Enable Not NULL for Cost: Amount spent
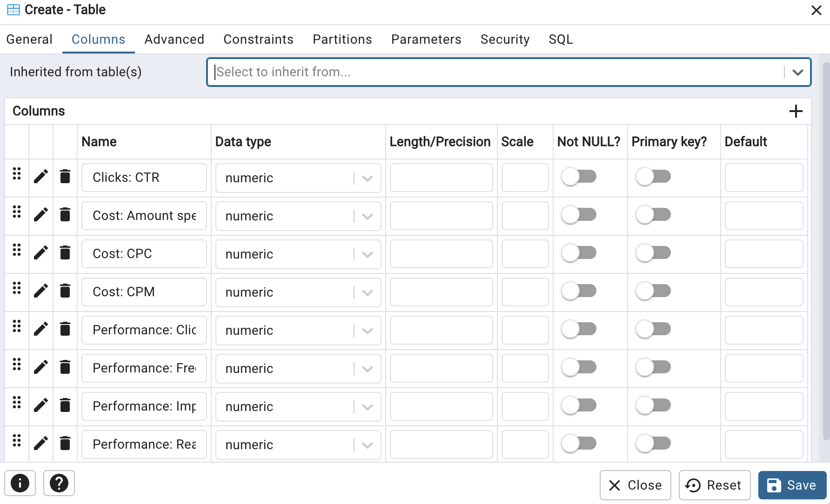Screen dimensions: 830x504 pos(579,215)
